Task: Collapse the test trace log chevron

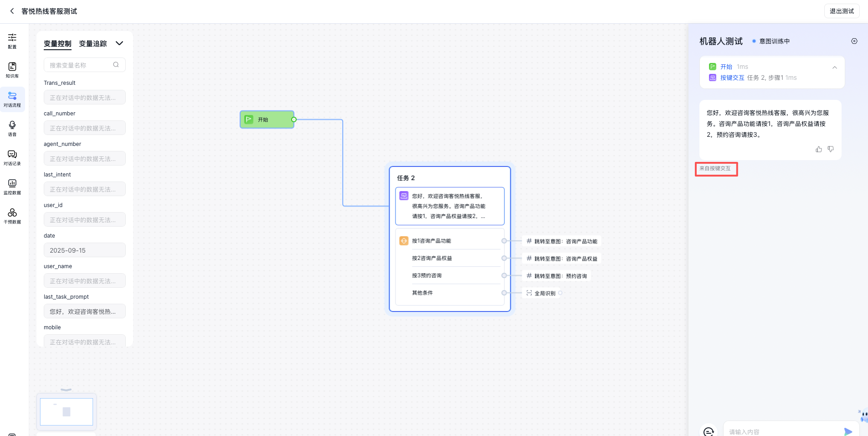Action: coord(834,67)
